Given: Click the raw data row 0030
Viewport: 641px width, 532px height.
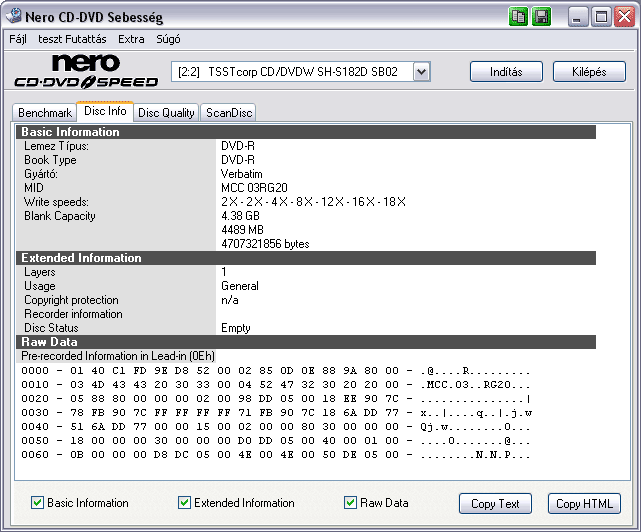Looking at the screenshot, I should click(276, 413).
